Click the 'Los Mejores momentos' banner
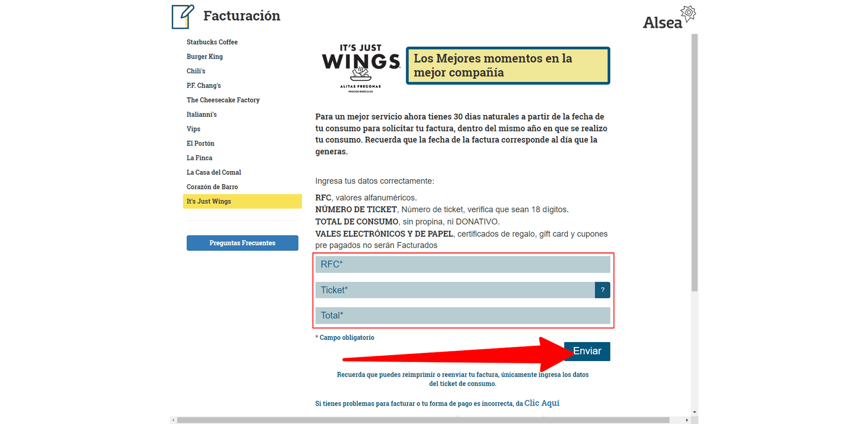 point(508,66)
